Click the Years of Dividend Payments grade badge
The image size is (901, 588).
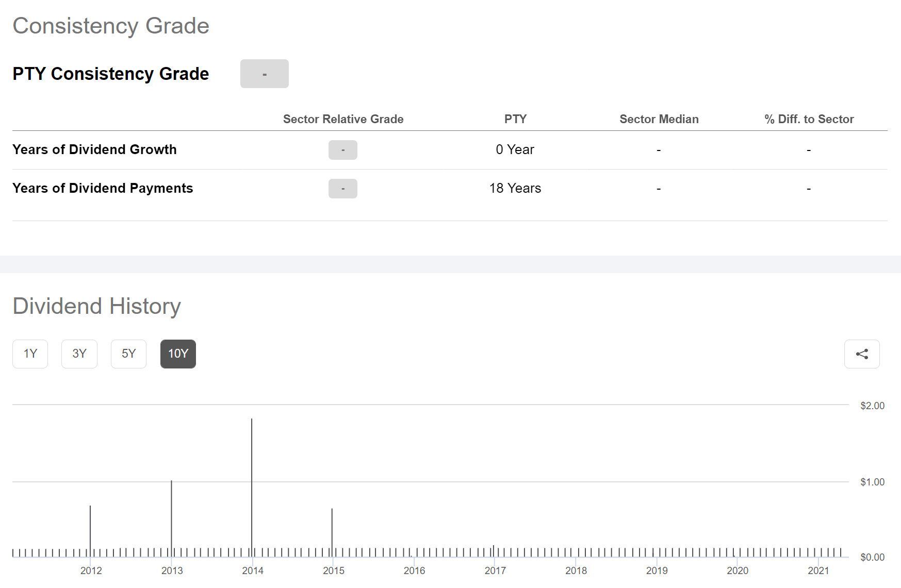pos(343,189)
